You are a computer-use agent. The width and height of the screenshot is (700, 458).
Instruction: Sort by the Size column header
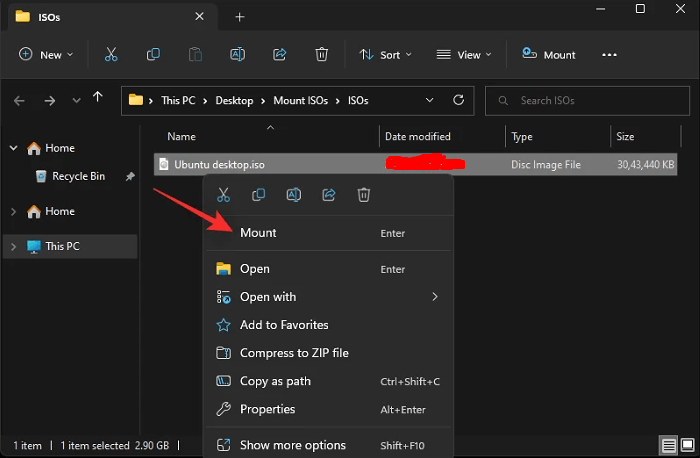coord(625,137)
